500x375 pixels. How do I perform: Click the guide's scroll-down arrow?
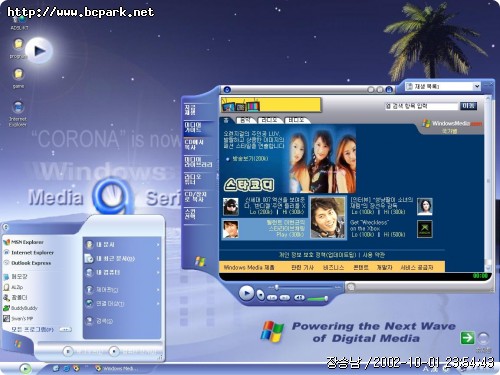[x=488, y=268]
